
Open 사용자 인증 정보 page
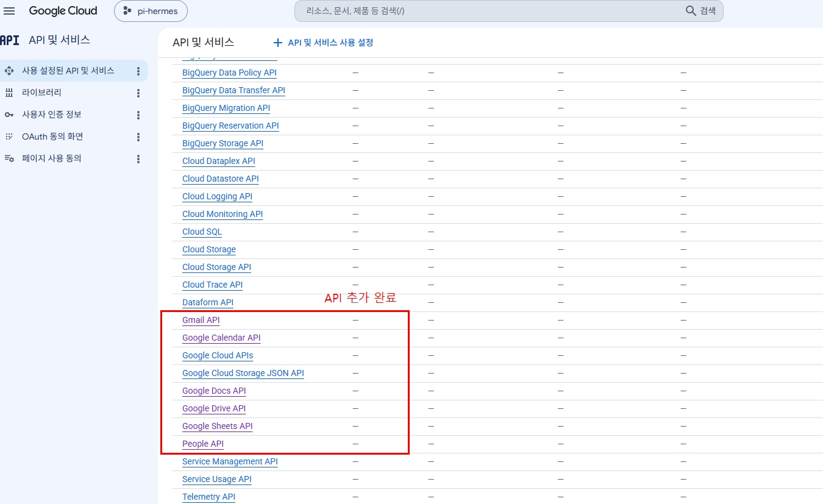[52, 115]
